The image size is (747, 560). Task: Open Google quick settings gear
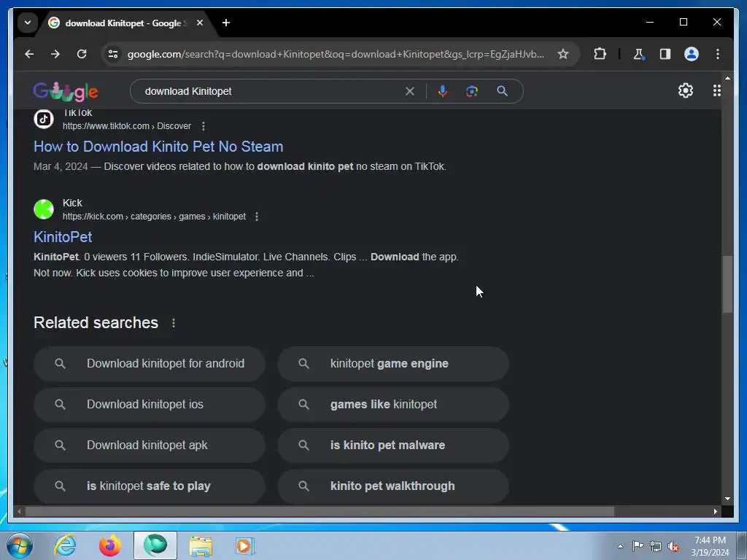pyautogui.click(x=686, y=90)
